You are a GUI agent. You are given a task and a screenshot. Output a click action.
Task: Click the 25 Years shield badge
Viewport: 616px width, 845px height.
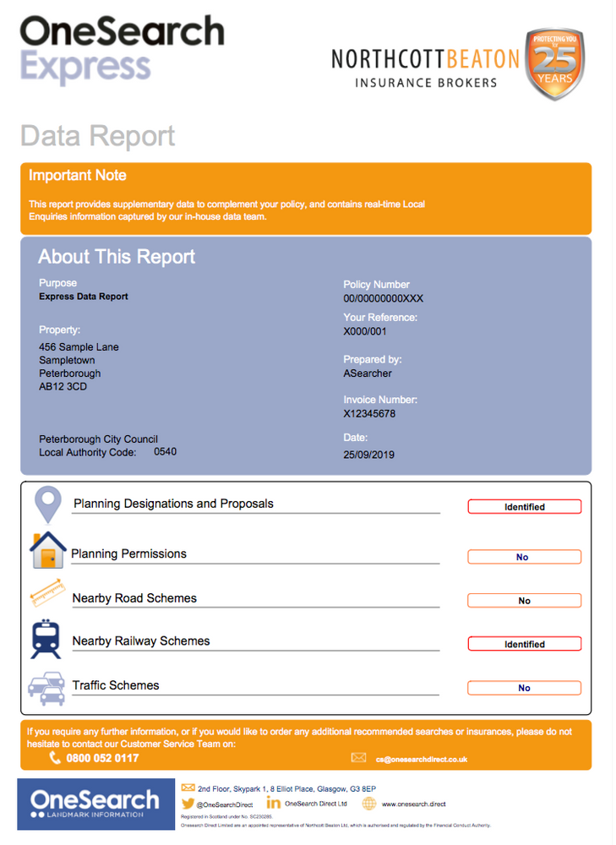click(555, 63)
